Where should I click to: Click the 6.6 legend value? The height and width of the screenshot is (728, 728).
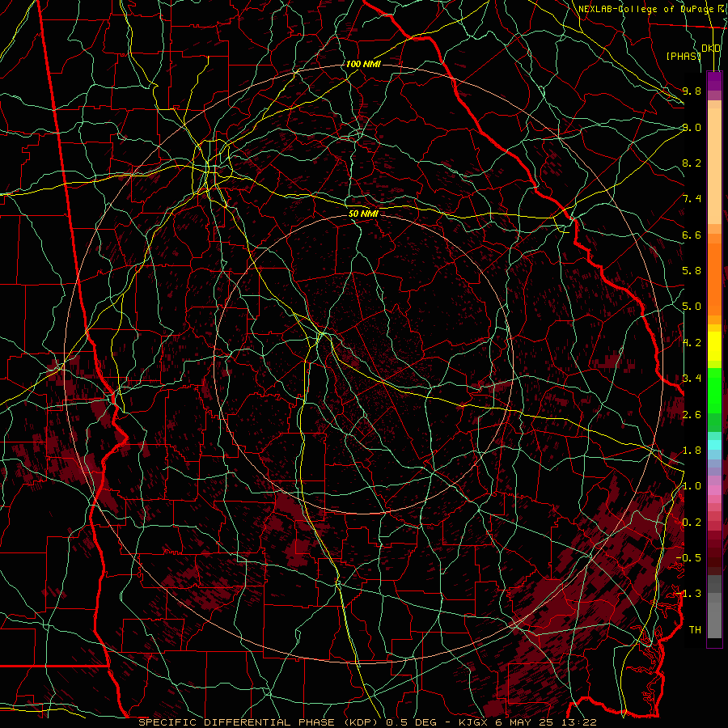[x=692, y=235]
